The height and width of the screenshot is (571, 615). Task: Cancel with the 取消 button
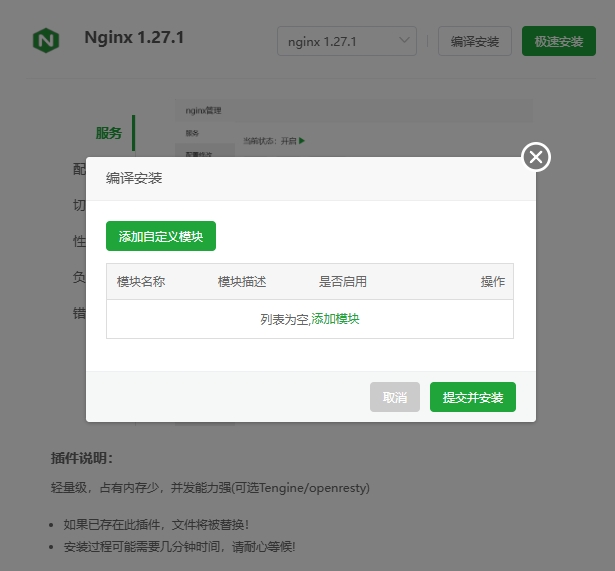[x=395, y=397]
